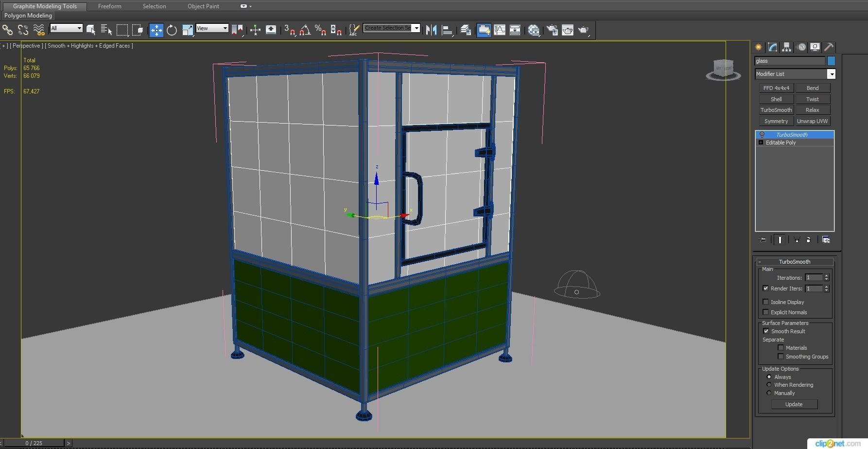Switch to the Utilities command panel

coord(829,47)
